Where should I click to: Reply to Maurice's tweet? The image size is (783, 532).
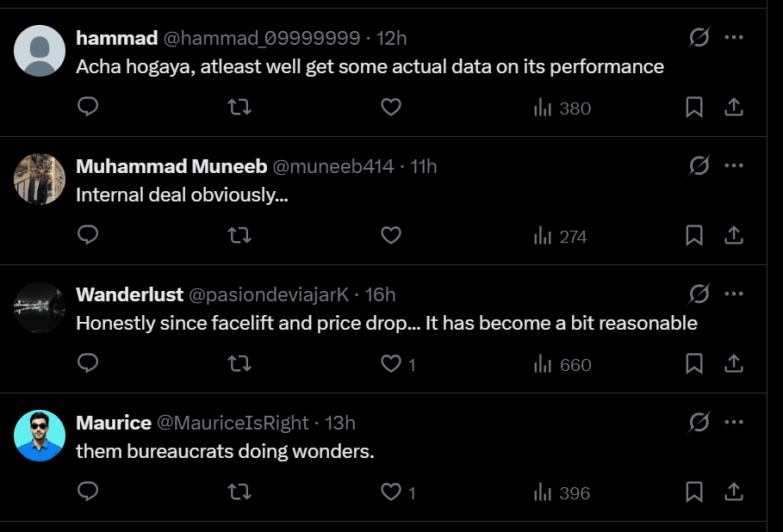(88, 492)
